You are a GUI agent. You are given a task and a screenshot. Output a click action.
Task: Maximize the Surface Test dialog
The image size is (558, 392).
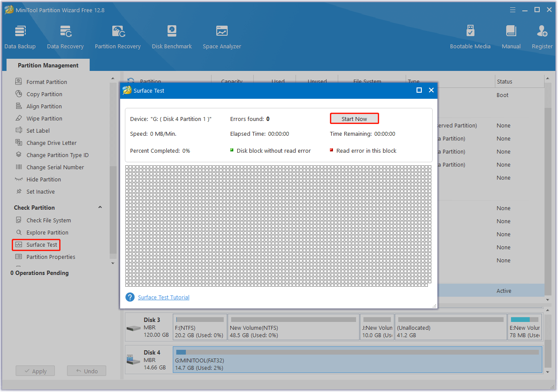[419, 90]
